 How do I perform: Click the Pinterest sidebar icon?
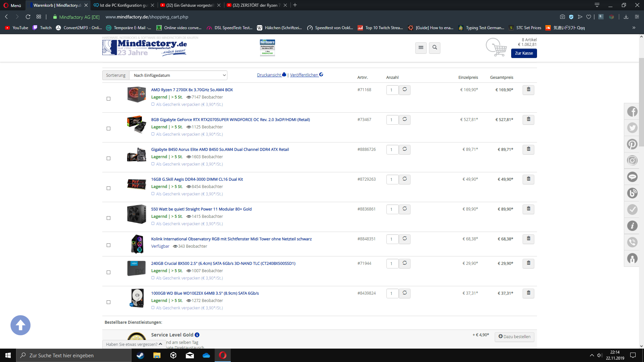(x=632, y=144)
